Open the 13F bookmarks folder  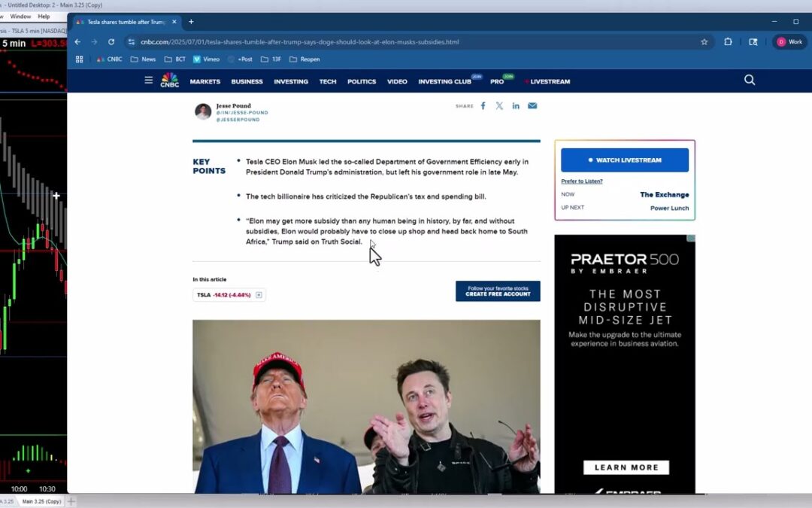pos(271,59)
